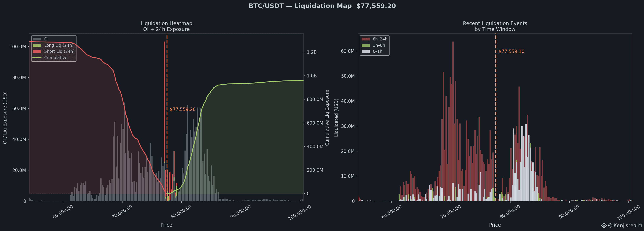Click the "Recent Liquidation Events" chart title
Image resolution: width=644 pixels, height=231 pixels.
click(495, 23)
